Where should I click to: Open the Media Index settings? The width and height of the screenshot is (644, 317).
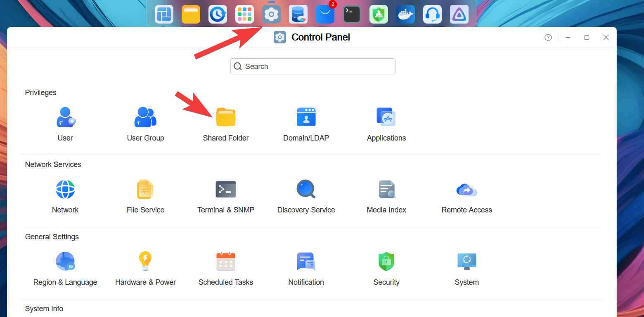coord(386,190)
